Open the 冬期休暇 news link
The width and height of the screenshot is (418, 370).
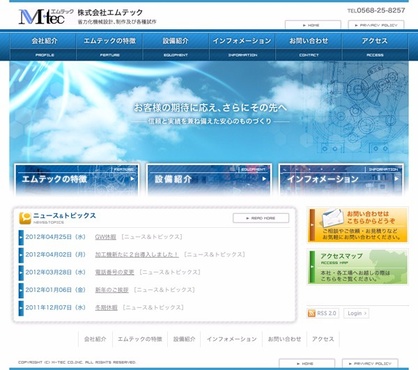click(106, 308)
